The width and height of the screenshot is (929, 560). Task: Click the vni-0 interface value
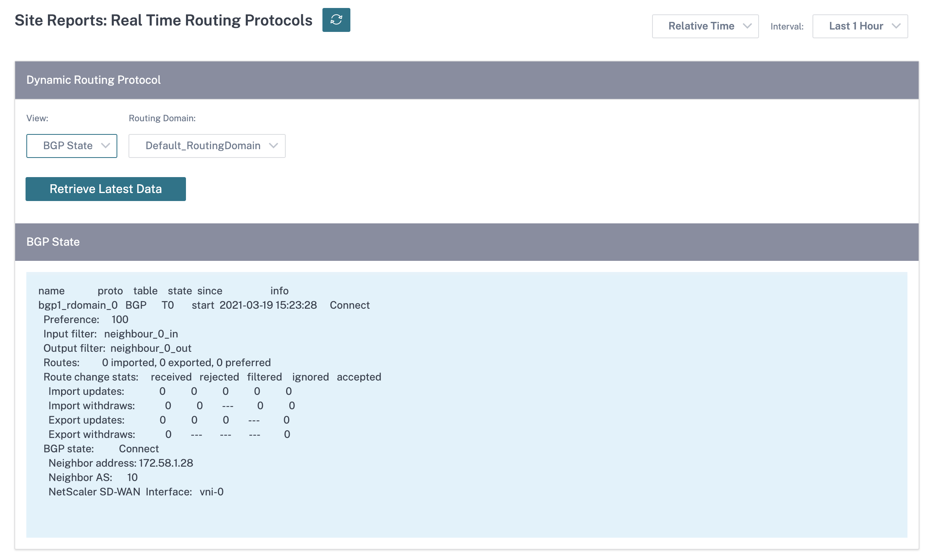[x=211, y=492]
